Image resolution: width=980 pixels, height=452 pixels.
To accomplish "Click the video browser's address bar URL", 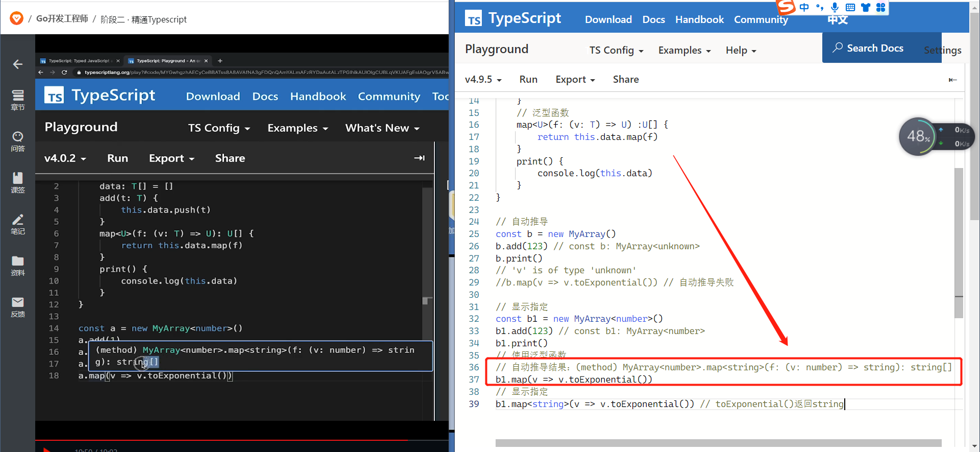I will tap(265, 73).
